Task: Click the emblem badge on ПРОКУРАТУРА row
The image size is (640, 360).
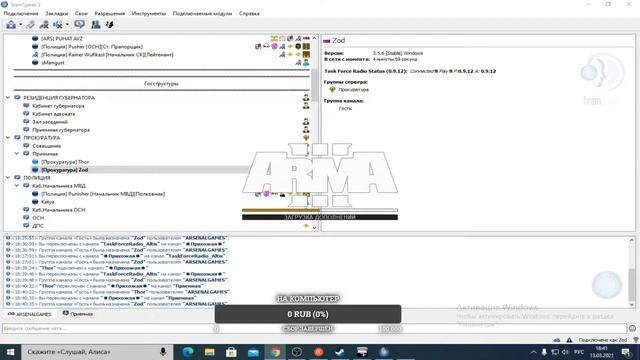Action: click(306, 138)
